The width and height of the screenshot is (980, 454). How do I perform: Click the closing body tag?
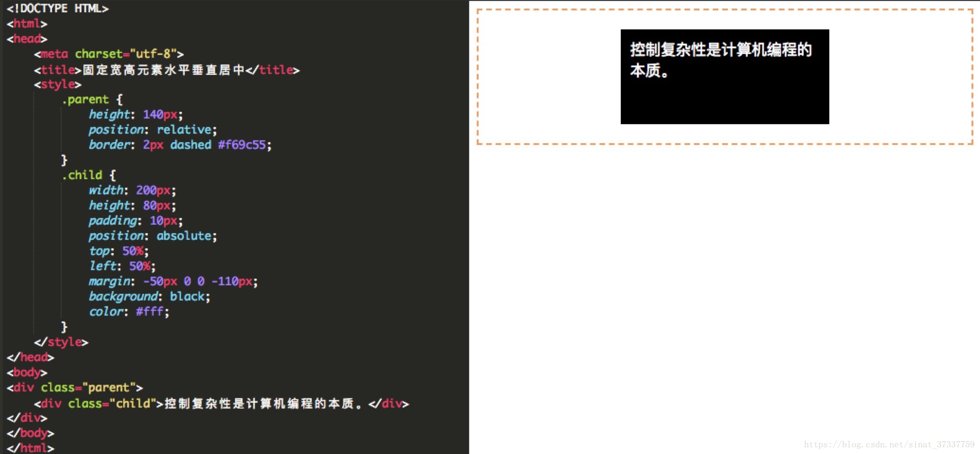tap(30, 433)
